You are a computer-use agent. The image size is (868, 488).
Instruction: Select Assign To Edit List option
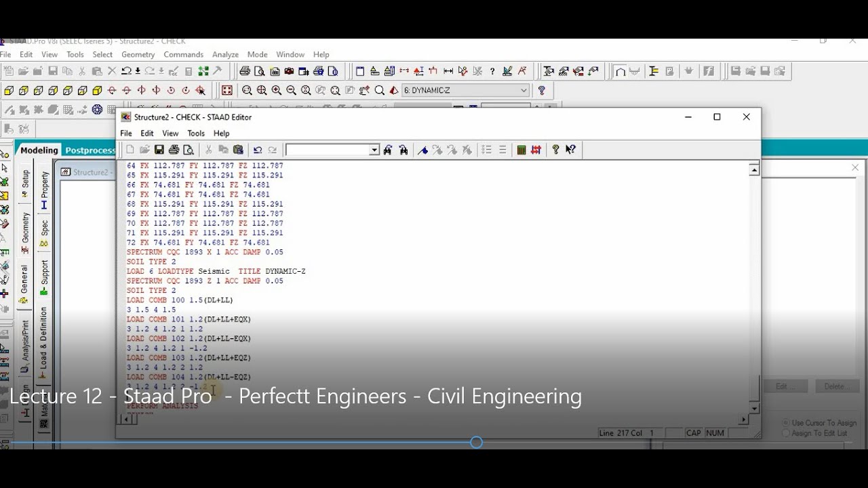tap(815, 433)
